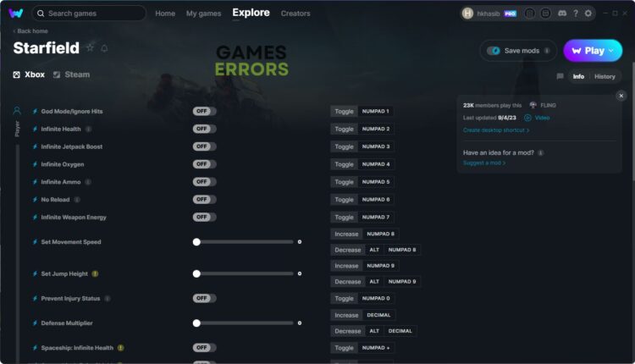The width and height of the screenshot is (635, 364).
Task: Click the Set Movement Speed slider handle
Action: [196, 242]
